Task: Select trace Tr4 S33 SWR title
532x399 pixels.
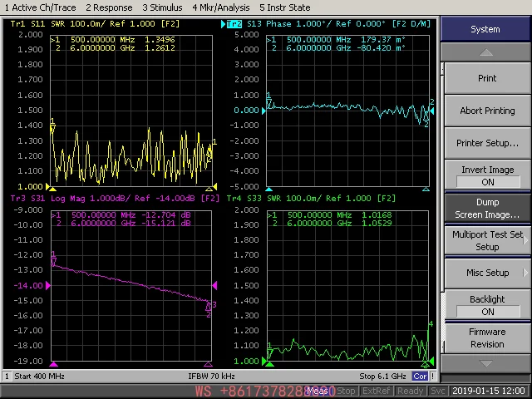Action: 311,199
